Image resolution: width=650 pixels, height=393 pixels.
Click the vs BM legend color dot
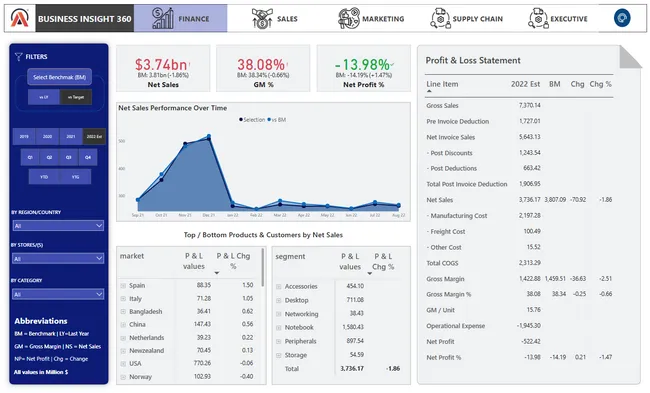(269, 120)
